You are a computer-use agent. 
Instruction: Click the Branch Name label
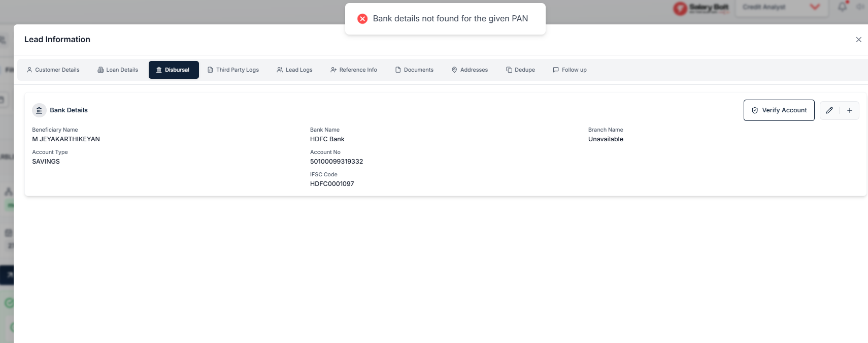click(606, 130)
